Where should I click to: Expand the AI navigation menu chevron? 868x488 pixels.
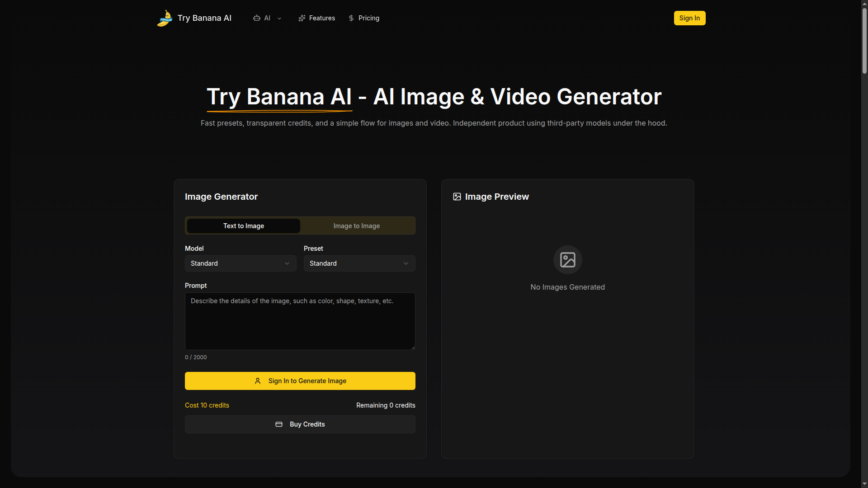[279, 18]
